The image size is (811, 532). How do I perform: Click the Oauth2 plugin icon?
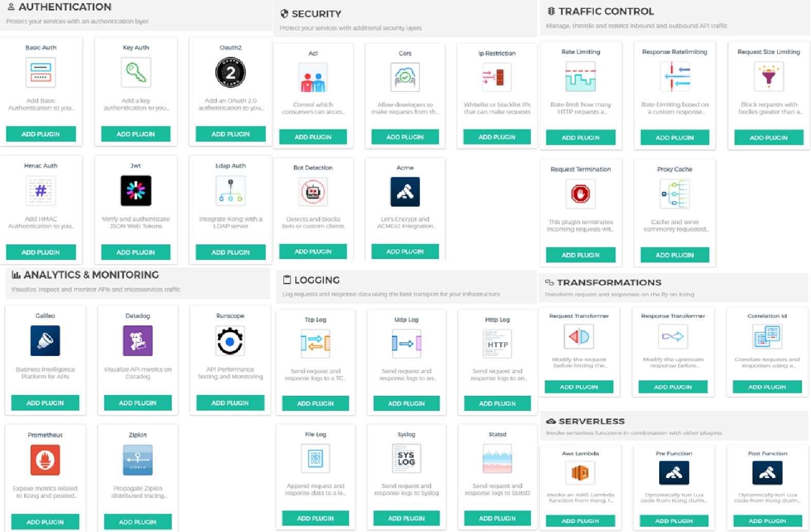[230, 73]
